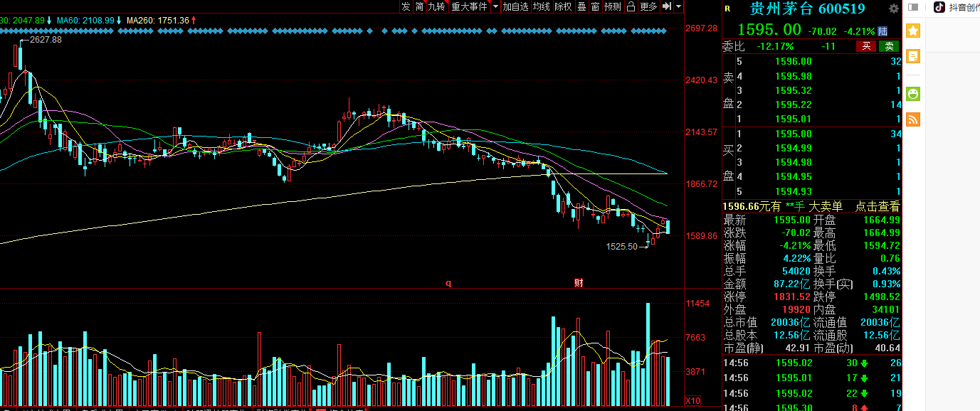Click the 窗 multi-window toolbar button
The height and width of the screenshot is (411, 980).
(595, 6)
